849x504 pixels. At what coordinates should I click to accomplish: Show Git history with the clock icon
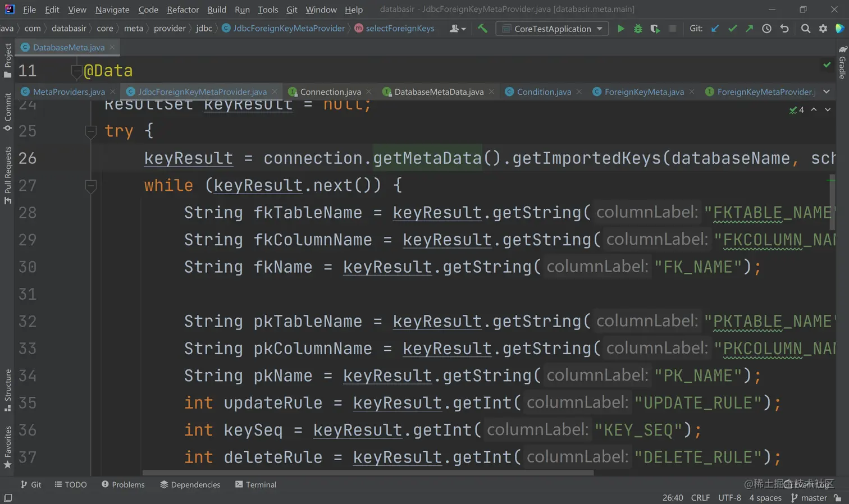[766, 29]
